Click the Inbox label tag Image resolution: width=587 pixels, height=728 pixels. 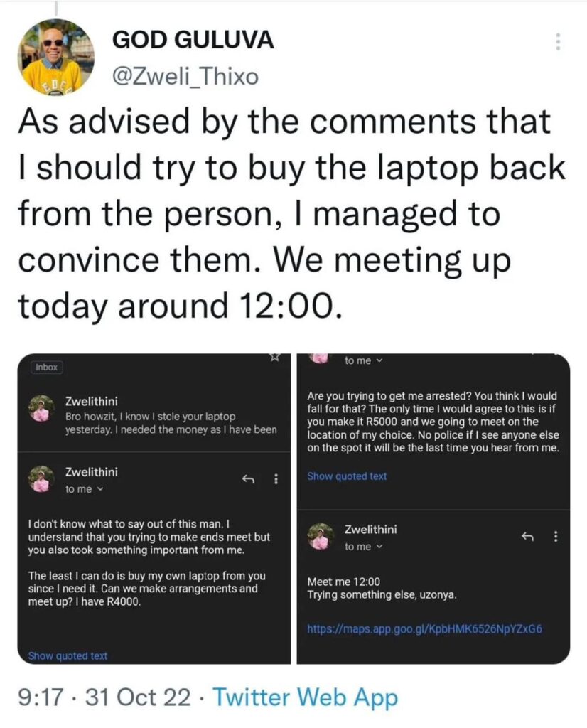46,368
